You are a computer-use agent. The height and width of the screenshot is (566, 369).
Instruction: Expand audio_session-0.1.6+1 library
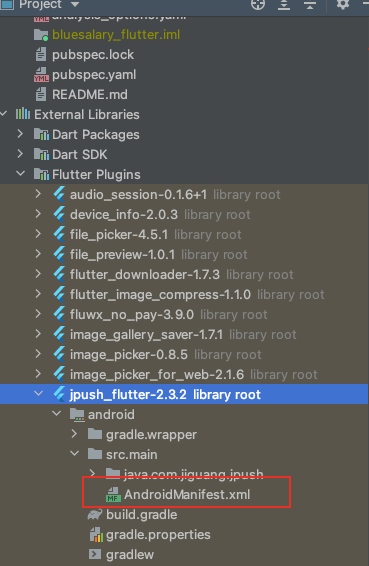coord(38,194)
